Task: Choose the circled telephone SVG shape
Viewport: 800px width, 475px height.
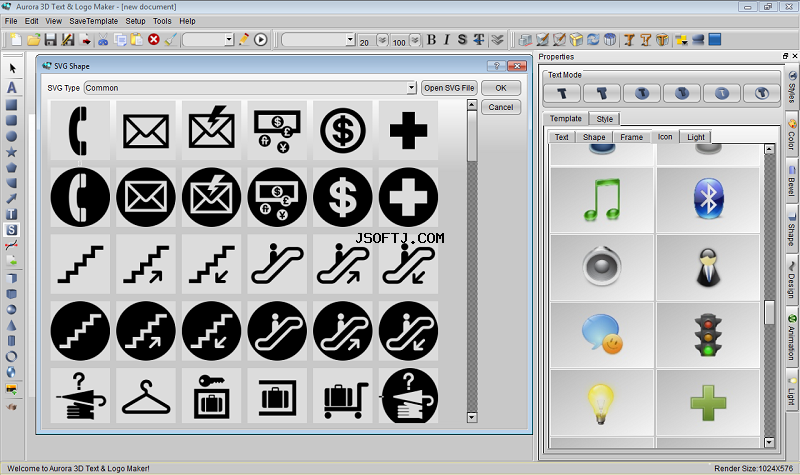Action: pyautogui.click(x=80, y=197)
